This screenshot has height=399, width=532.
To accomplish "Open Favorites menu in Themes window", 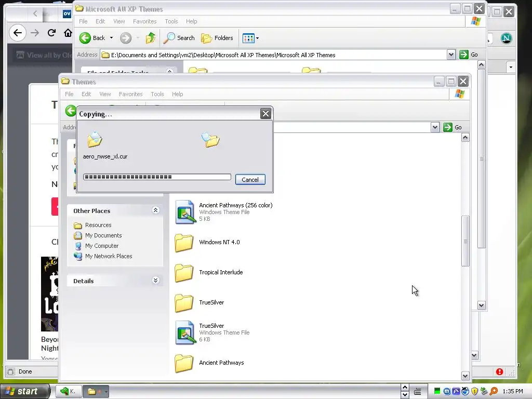I will click(x=130, y=94).
